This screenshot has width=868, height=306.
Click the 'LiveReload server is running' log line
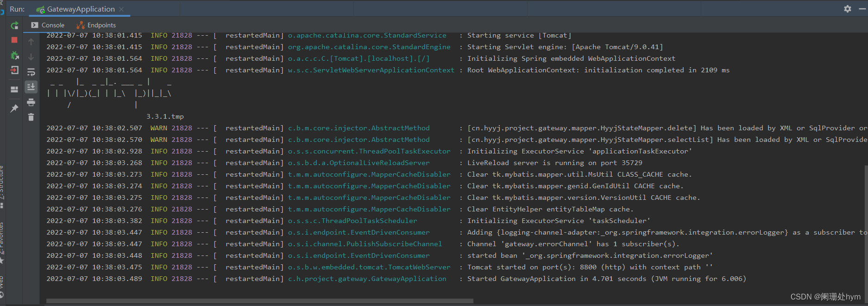(x=554, y=163)
